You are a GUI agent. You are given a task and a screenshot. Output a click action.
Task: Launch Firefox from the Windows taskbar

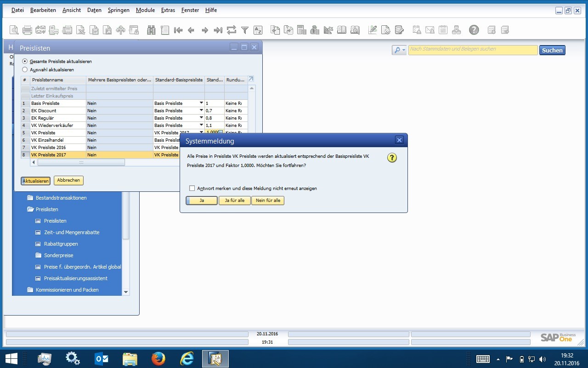[158, 359]
